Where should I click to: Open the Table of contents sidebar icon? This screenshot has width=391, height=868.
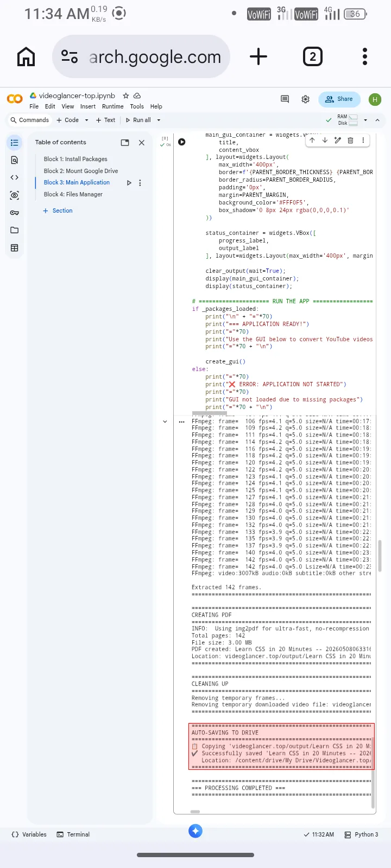[x=15, y=143]
